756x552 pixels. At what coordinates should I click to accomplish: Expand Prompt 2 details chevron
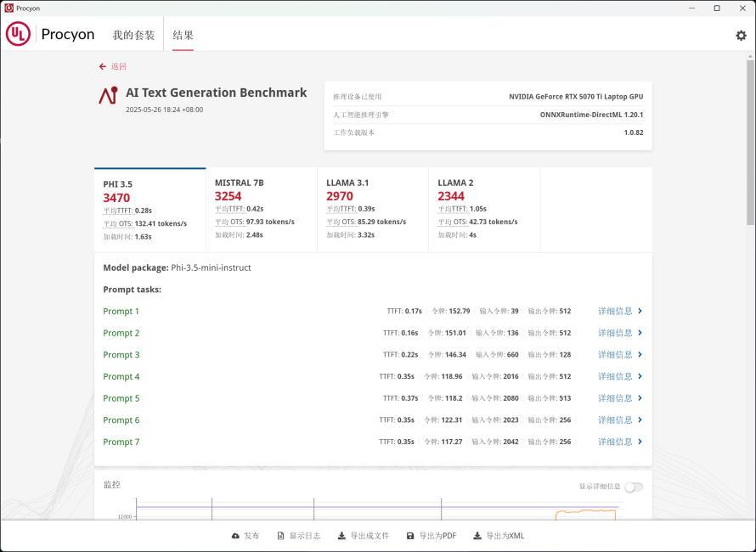[x=640, y=333]
